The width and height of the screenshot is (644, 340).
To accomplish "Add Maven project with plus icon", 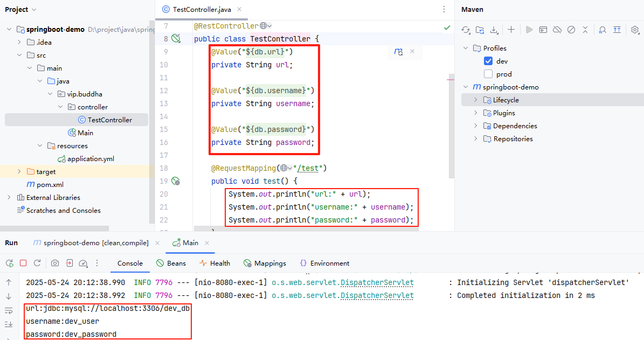I will click(x=511, y=30).
